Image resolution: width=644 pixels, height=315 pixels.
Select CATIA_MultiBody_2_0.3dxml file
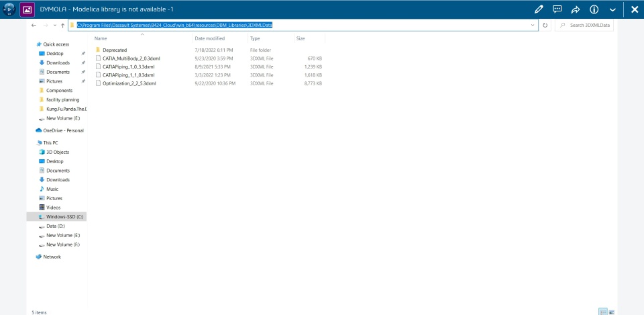pos(131,58)
